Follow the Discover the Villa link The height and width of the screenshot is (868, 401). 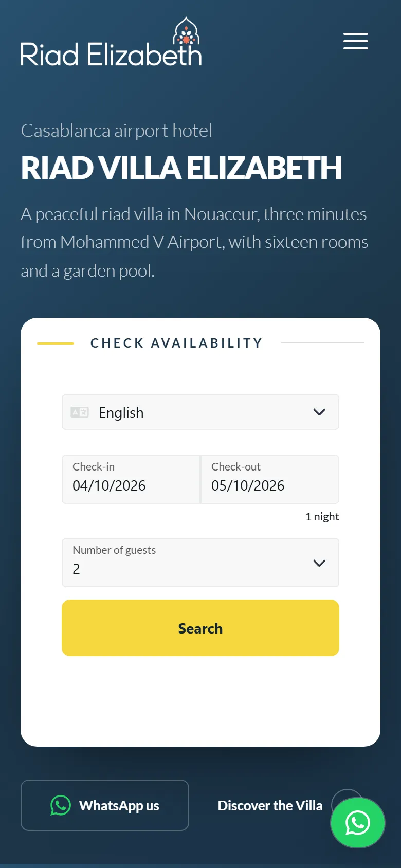coord(270,805)
